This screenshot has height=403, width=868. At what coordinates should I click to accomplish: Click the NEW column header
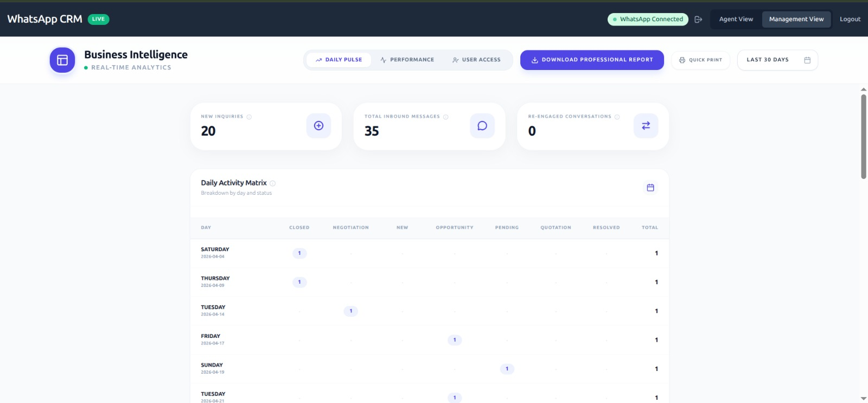(402, 228)
